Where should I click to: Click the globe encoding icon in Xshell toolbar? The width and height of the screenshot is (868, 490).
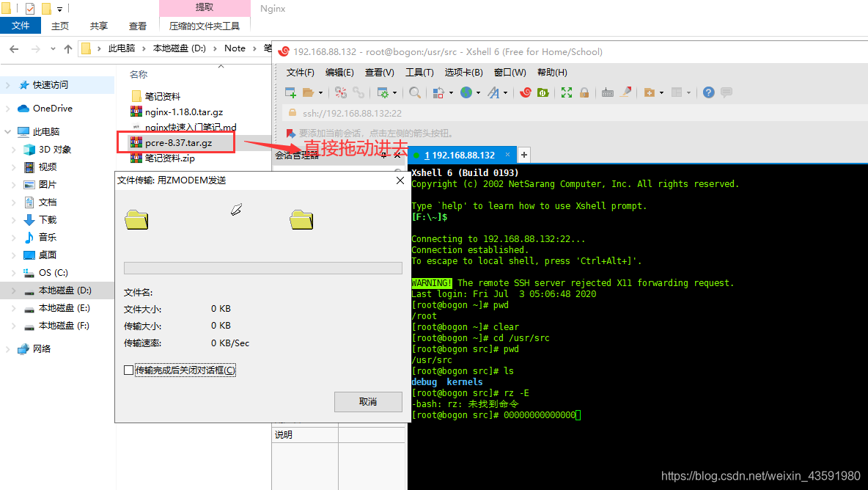pyautogui.click(x=467, y=92)
